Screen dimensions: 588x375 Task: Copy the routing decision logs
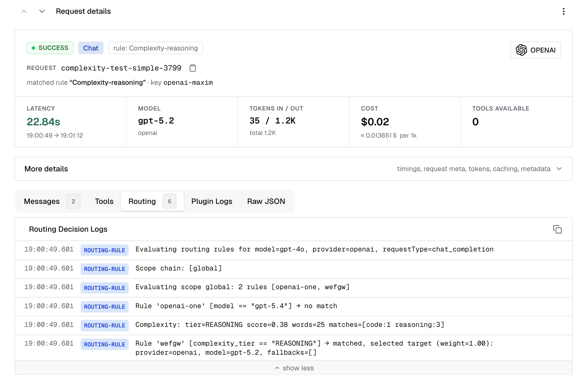(557, 229)
